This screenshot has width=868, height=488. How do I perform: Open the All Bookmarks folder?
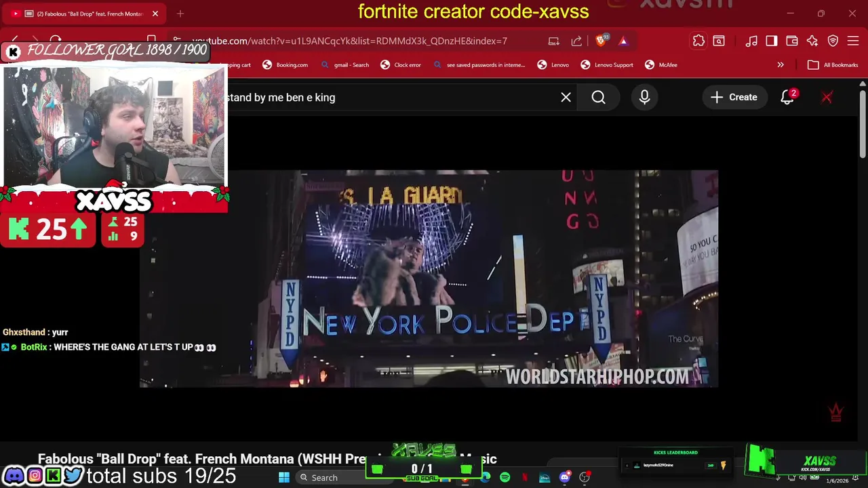pos(833,64)
